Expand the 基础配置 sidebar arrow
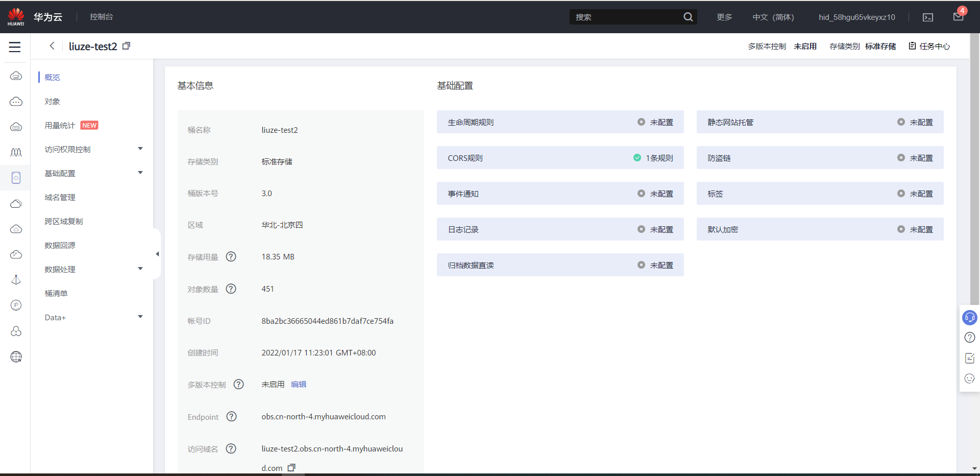Screen dimensions: 980x476 (x=140, y=173)
